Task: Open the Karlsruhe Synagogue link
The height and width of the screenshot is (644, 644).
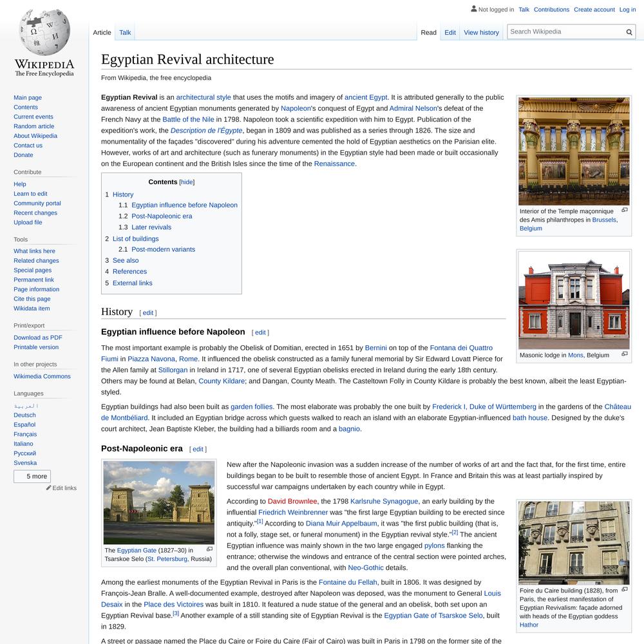Action: pyautogui.click(x=384, y=502)
